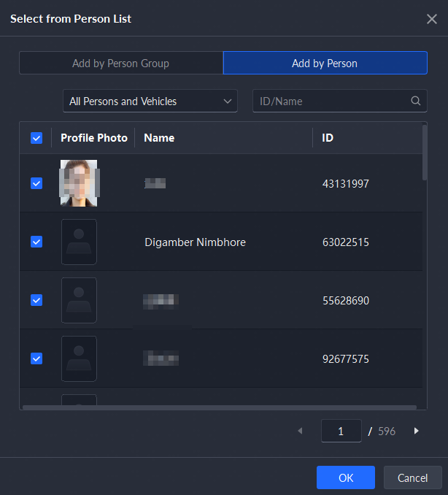Click the horizontal scrollbar under the table
The width and height of the screenshot is (448, 495).
219,407
